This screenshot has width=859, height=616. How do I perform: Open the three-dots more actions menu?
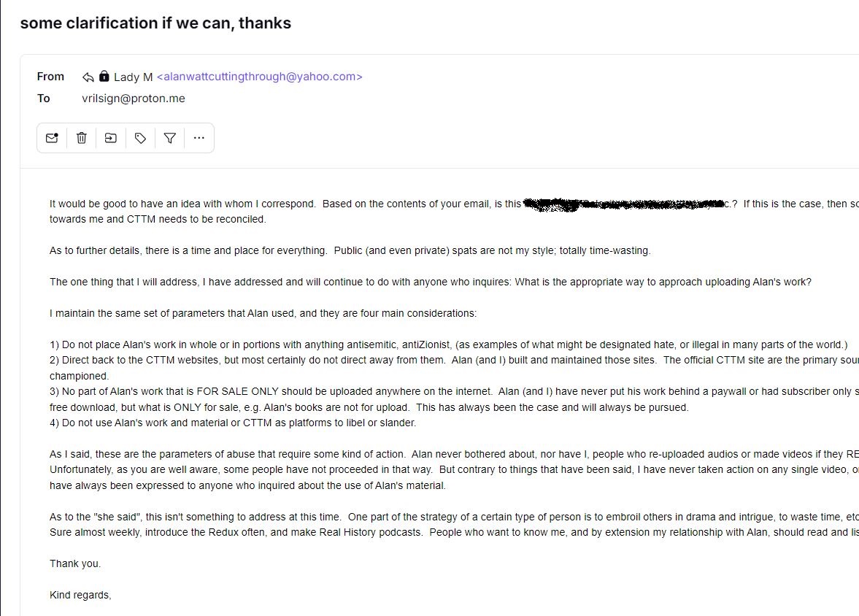click(x=199, y=138)
